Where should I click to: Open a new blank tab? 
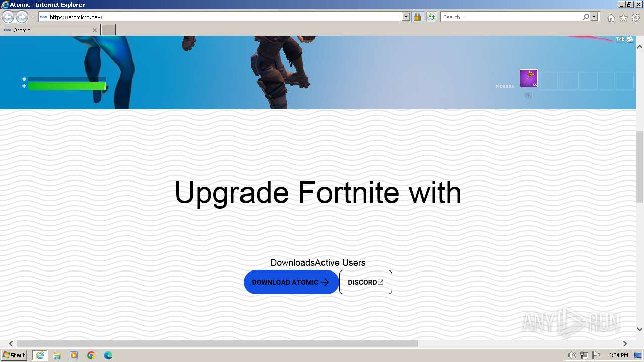tap(108, 30)
